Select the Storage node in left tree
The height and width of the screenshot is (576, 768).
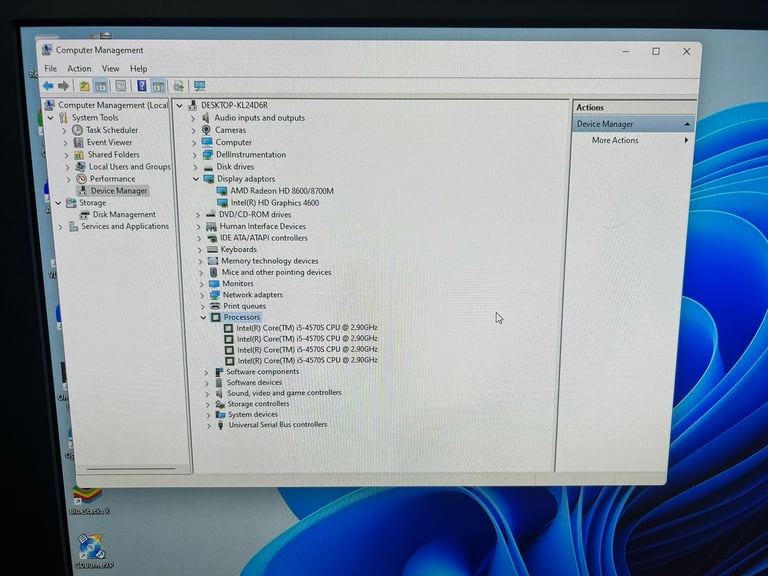click(x=93, y=203)
